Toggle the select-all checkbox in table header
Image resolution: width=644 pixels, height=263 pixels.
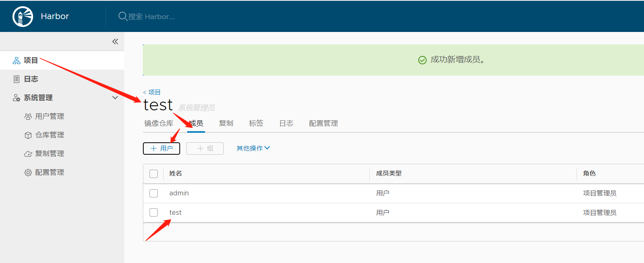(154, 173)
